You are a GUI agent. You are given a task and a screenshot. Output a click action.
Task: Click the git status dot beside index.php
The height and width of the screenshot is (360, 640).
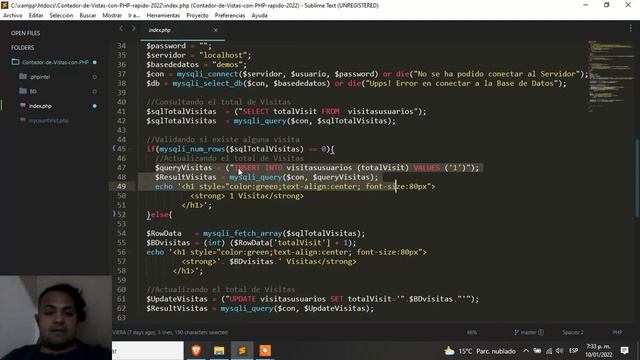coord(95,106)
